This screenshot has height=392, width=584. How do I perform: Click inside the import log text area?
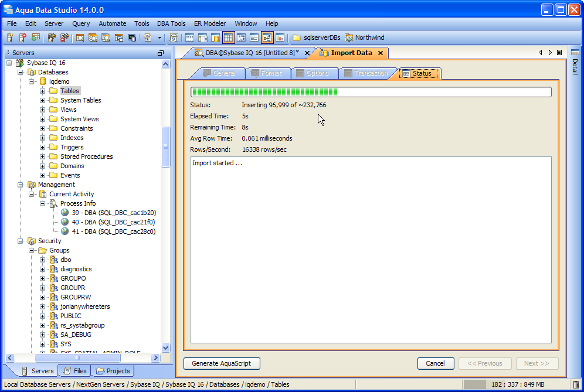(x=371, y=250)
